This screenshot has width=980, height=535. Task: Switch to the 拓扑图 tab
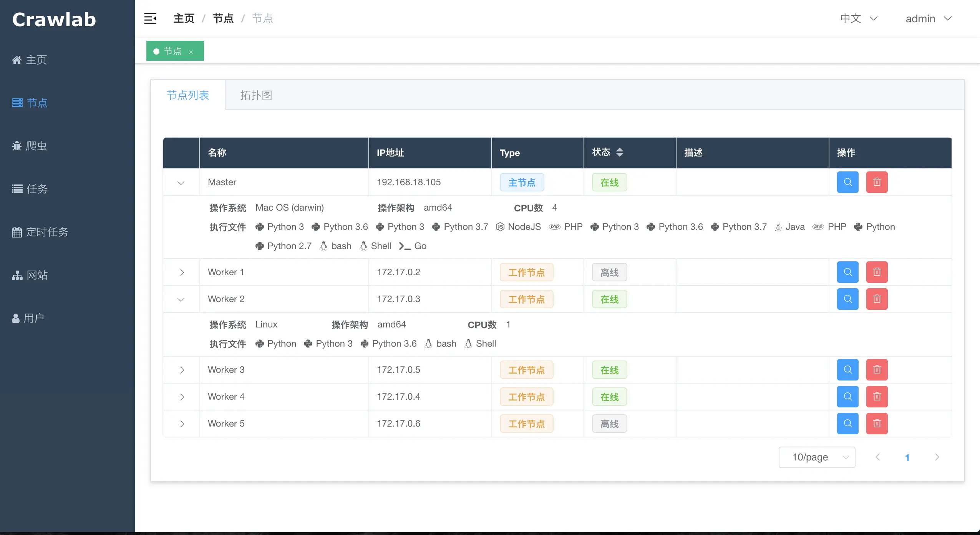(x=256, y=95)
